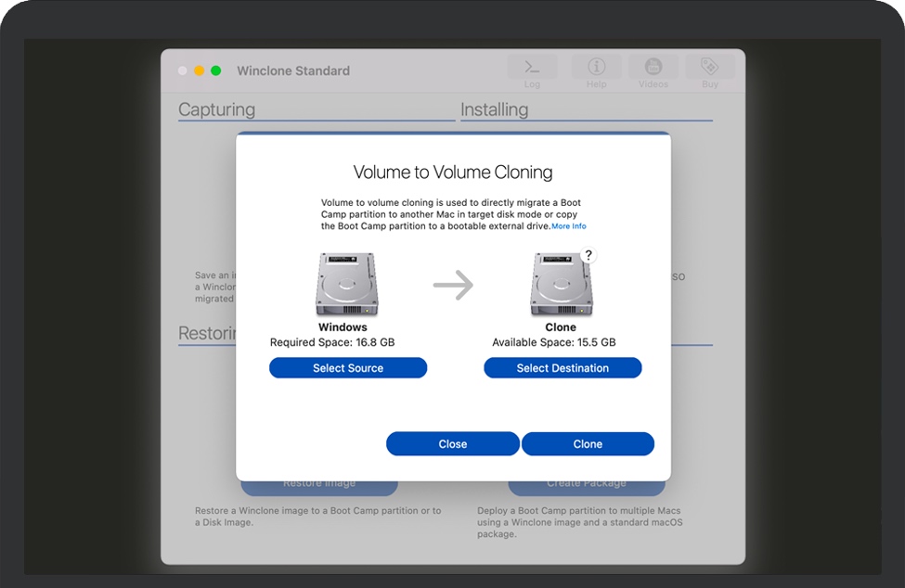Image resolution: width=905 pixels, height=588 pixels.
Task: Click the question mark badge on Clone drive
Action: (588, 255)
